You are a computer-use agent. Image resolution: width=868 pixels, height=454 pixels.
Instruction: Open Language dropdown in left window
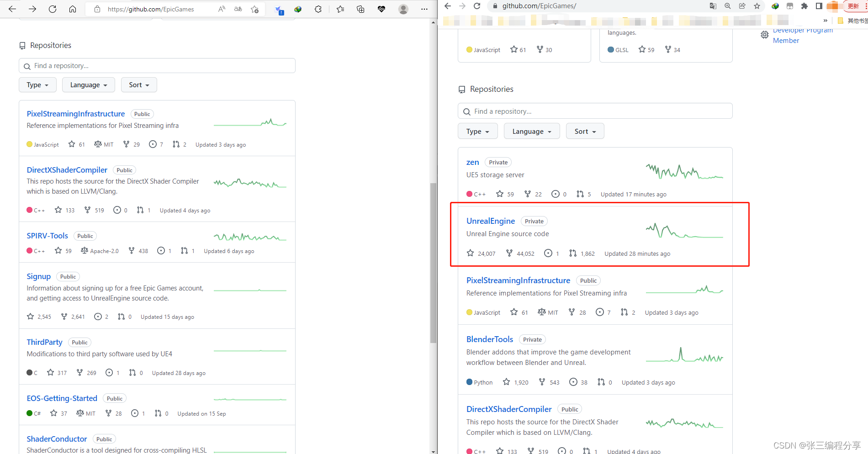[x=89, y=85]
